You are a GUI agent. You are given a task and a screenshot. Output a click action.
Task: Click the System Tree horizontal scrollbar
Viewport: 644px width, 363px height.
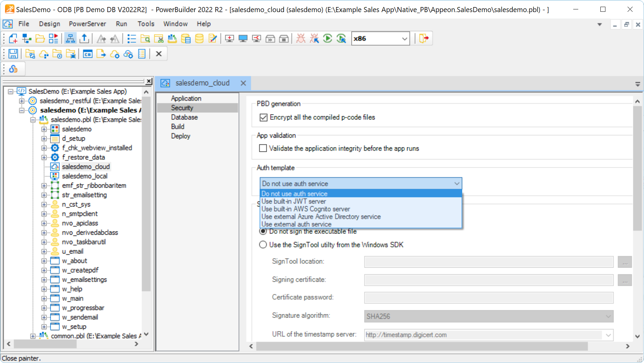[x=45, y=344]
